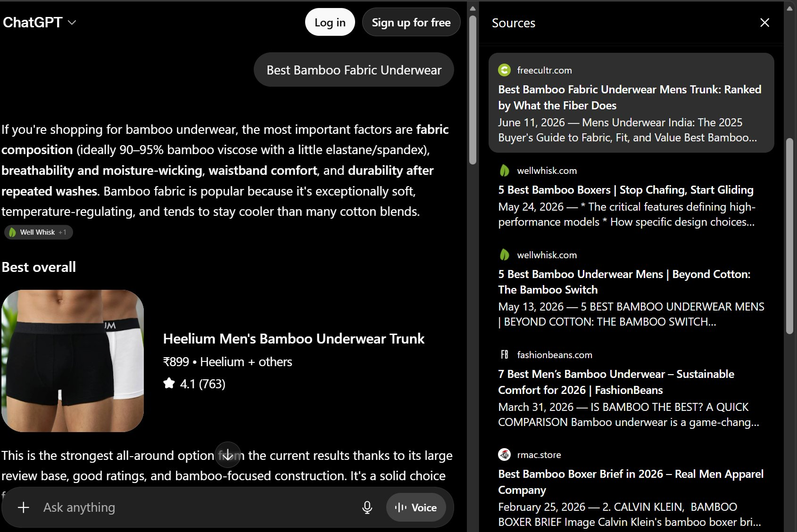Click the microphone dictation icon
The image size is (797, 532).
(367, 507)
